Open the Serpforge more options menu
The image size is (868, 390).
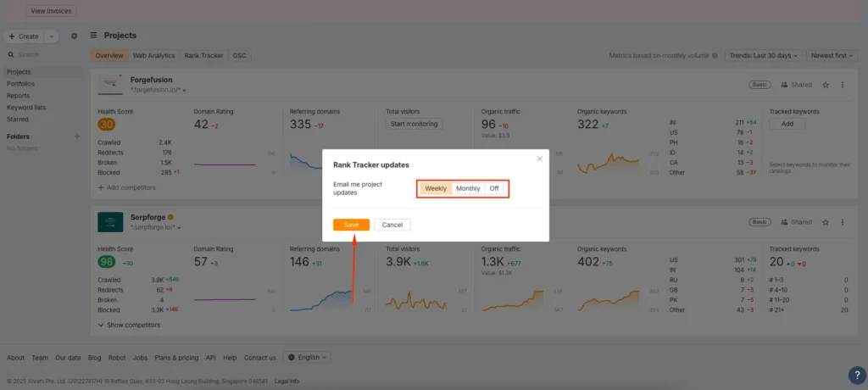(x=843, y=222)
